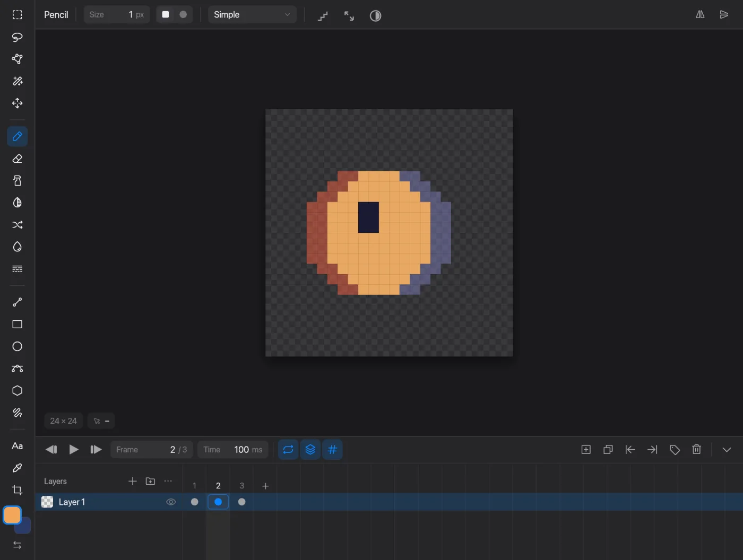The height and width of the screenshot is (560, 743).
Task: Select the Ellipse shape tool
Action: [18, 346]
